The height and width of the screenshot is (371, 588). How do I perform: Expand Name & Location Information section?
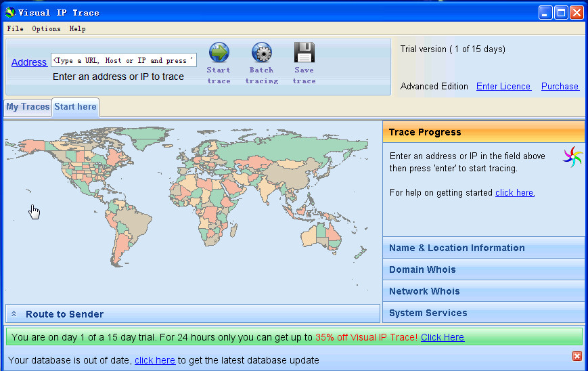[x=483, y=248]
